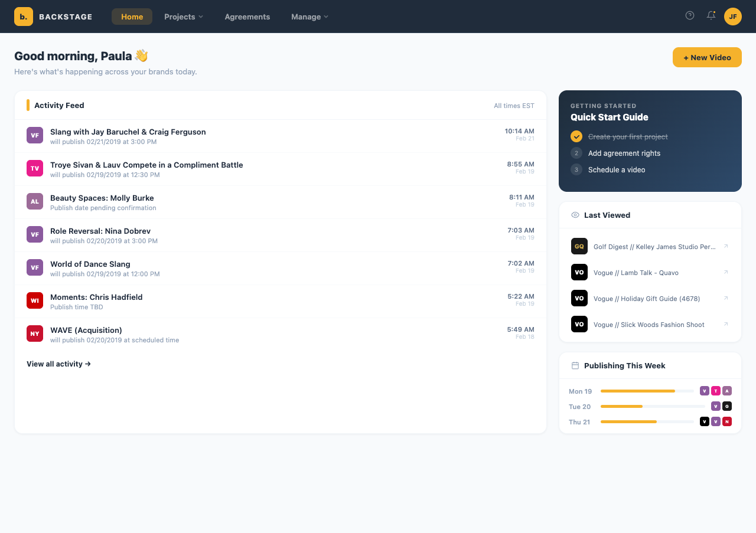Open the external link arrow for Vogue Holiday Gift Guide
Viewport: 756px width, 533px height.
point(726,298)
